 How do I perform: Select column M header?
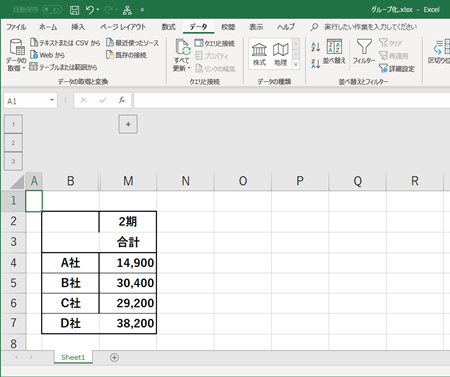pyautogui.click(x=128, y=181)
